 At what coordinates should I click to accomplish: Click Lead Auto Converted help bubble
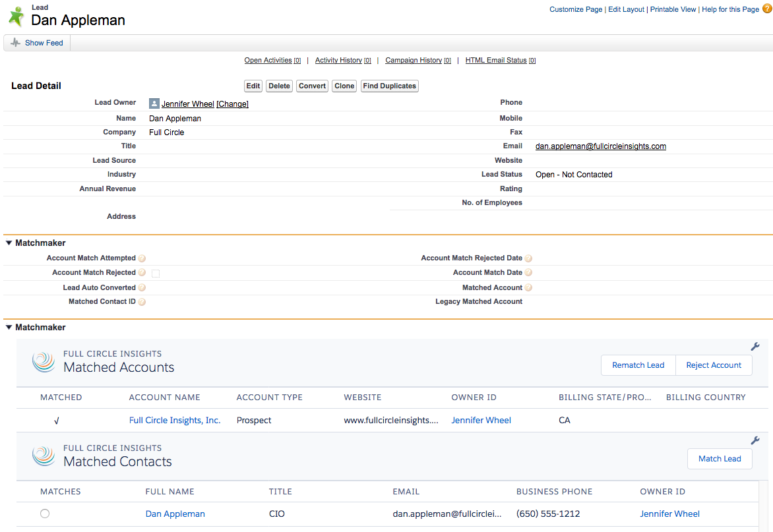click(x=142, y=287)
